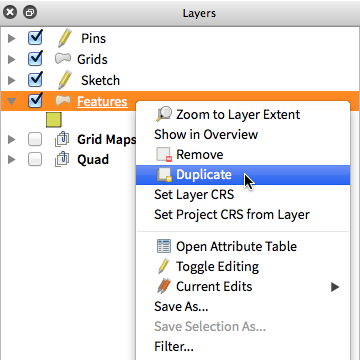Click the group icon beside Quad

pos(62,159)
